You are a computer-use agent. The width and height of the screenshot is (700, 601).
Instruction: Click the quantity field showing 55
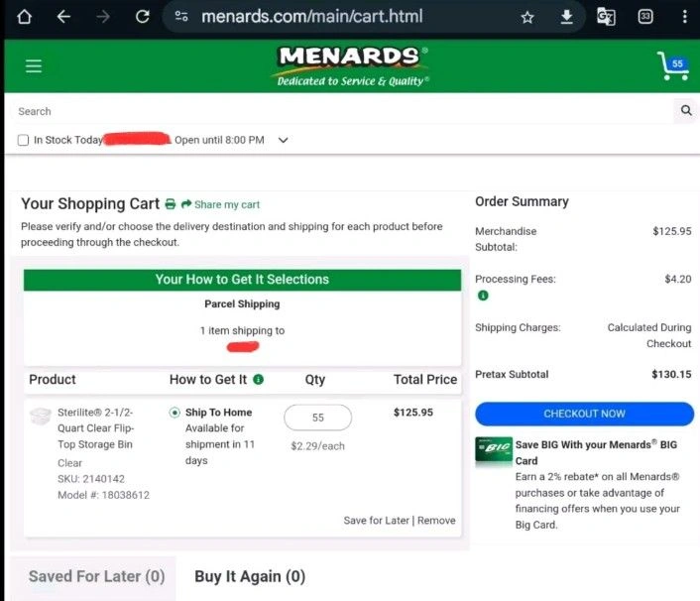pyautogui.click(x=317, y=418)
